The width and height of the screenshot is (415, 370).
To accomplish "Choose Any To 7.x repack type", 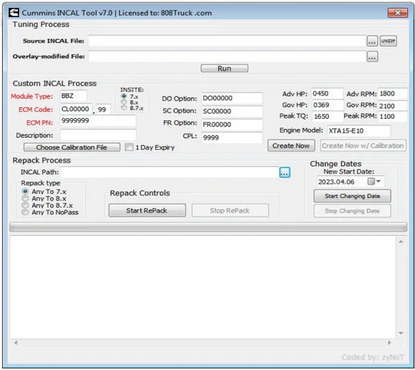I will pos(25,191).
